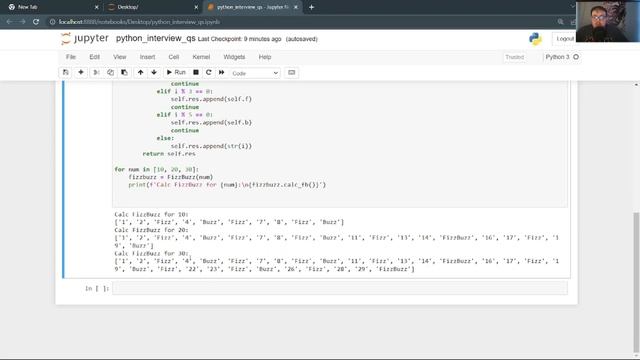This screenshot has height=360, width=640.
Task: Click the Logout button
Action: (564, 39)
